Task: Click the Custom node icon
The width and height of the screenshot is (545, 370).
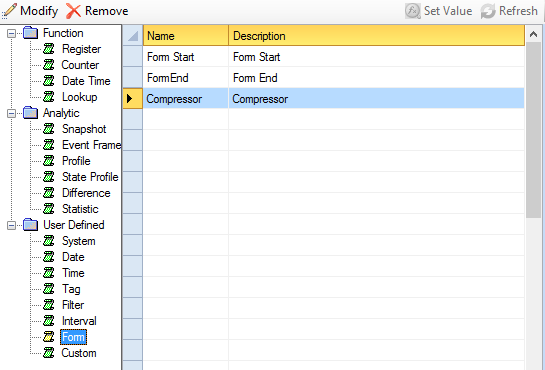Action: click(x=49, y=353)
